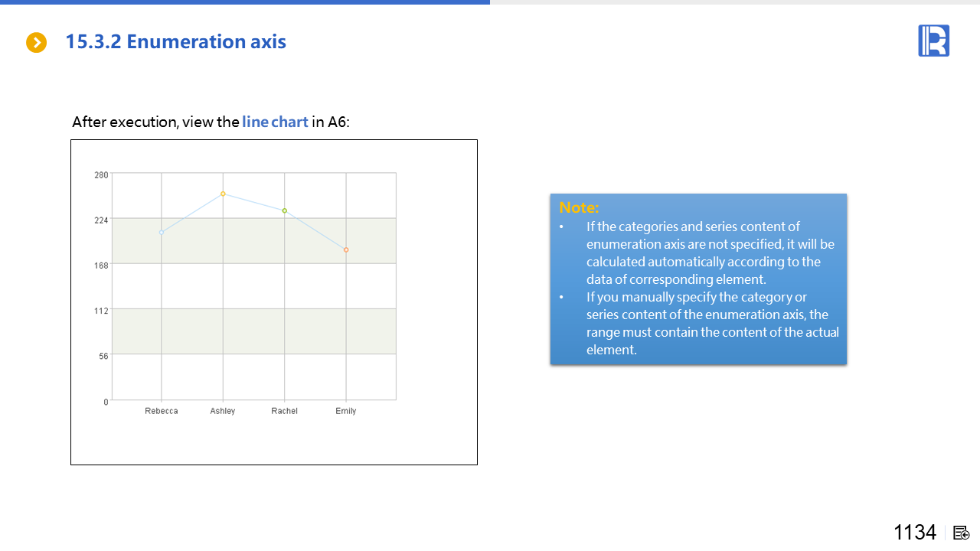The image size is (980, 551).
Task: Click the Ashley x-axis label
Action: pos(223,411)
